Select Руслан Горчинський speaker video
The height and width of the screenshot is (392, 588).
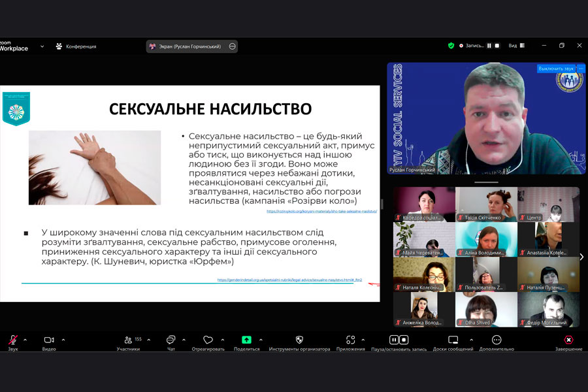point(486,118)
